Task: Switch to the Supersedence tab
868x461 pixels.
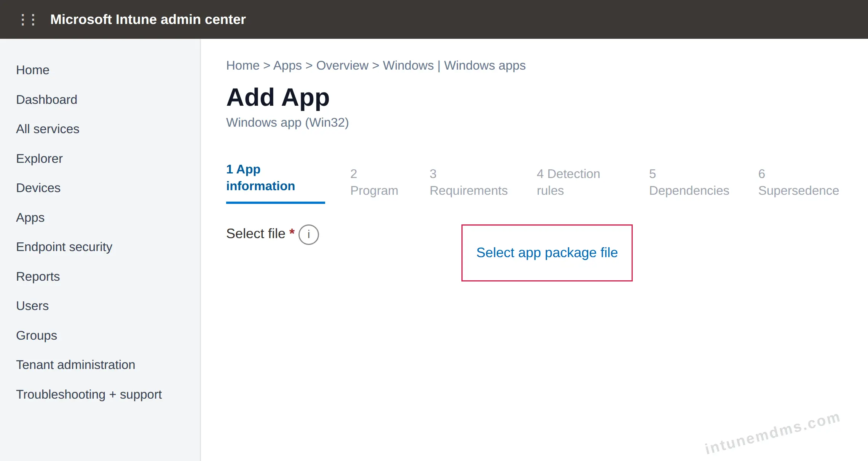Action: point(798,182)
